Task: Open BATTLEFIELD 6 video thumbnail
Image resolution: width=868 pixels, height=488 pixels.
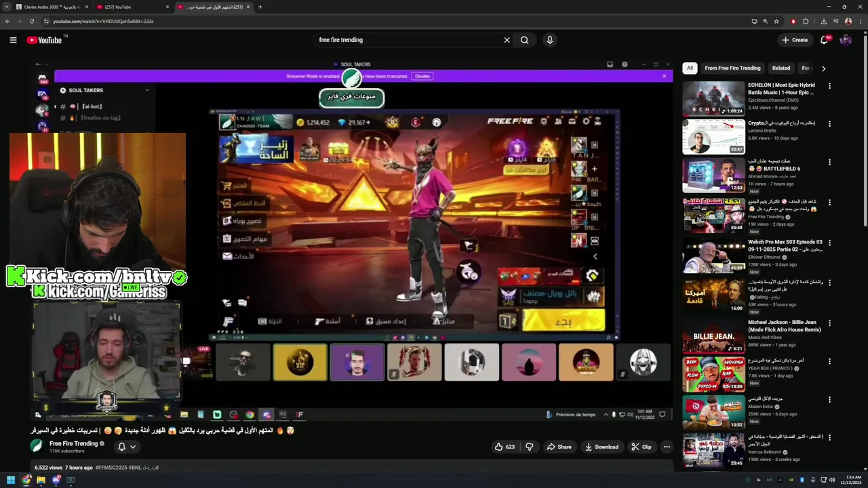Action: click(713, 176)
